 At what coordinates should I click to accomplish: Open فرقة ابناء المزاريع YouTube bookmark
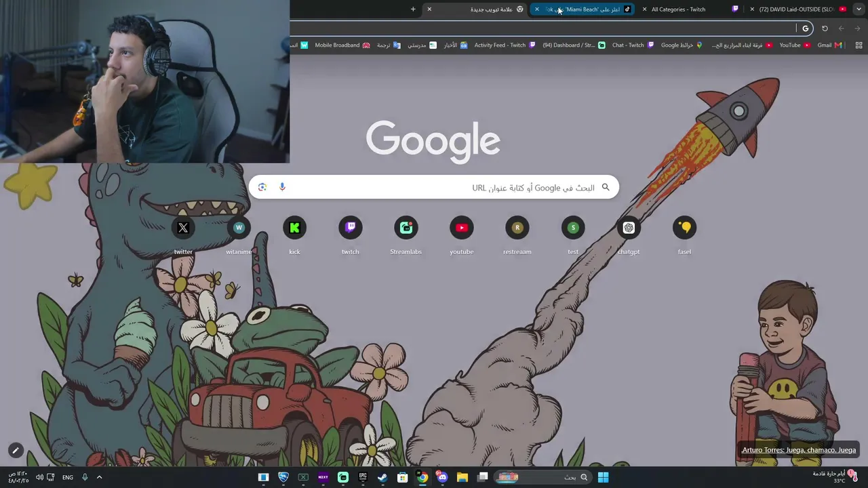[x=741, y=45]
